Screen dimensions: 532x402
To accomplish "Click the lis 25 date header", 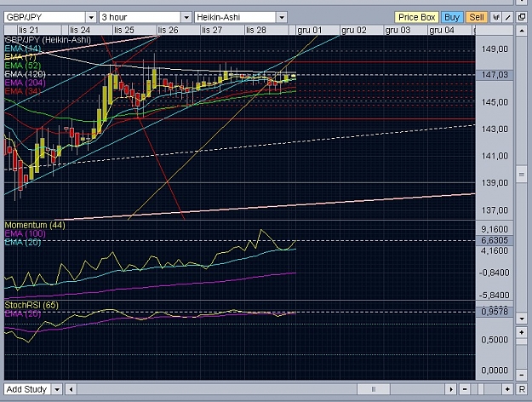I will point(124,30).
